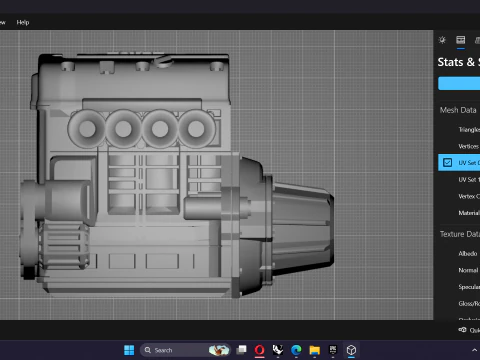This screenshot has width=480, height=360.
Task: Show hidden icons in the system tray
Action: pyautogui.click(x=474, y=350)
